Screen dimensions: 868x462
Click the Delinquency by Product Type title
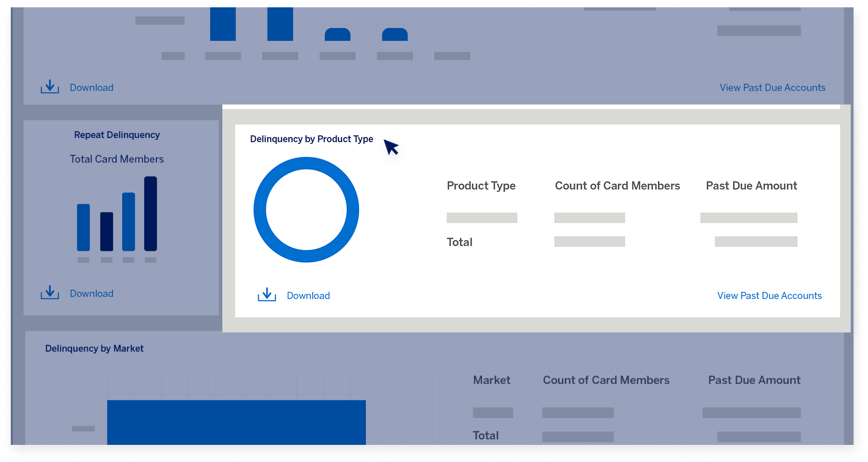click(312, 139)
